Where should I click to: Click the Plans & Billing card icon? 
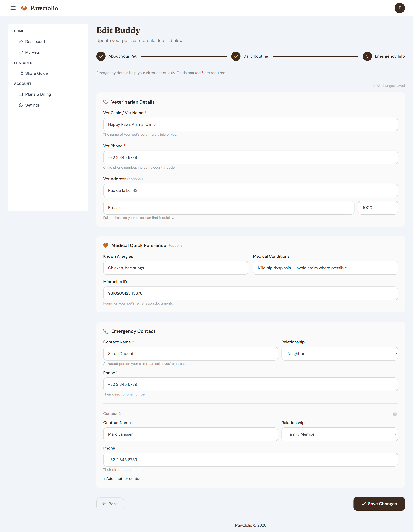[x=21, y=94]
